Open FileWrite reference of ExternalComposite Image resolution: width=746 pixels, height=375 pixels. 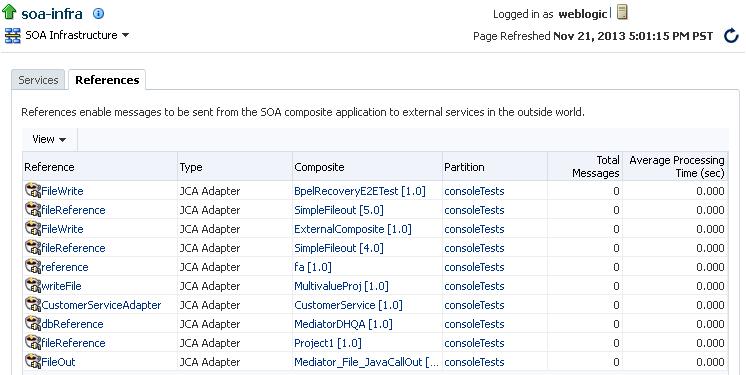[62, 229]
